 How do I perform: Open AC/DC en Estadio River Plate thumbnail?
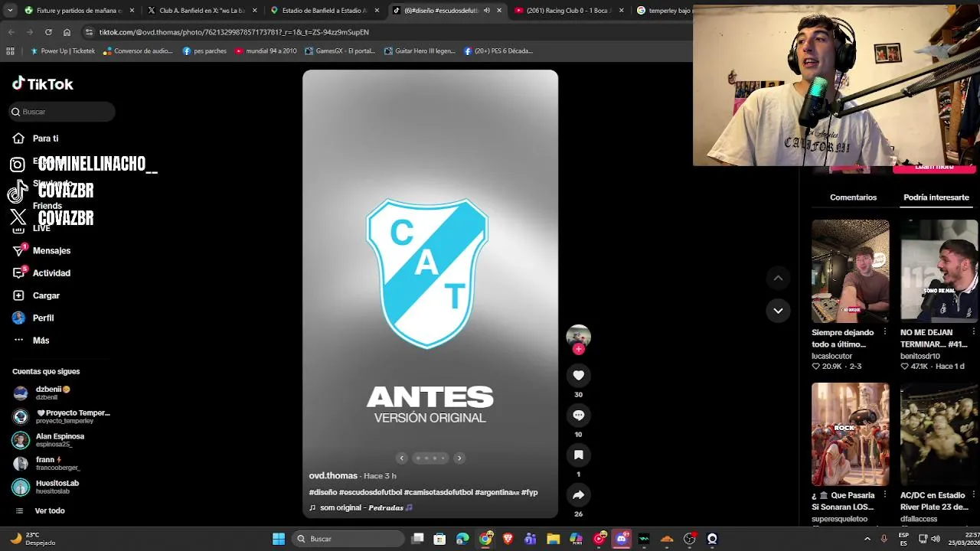click(x=939, y=434)
